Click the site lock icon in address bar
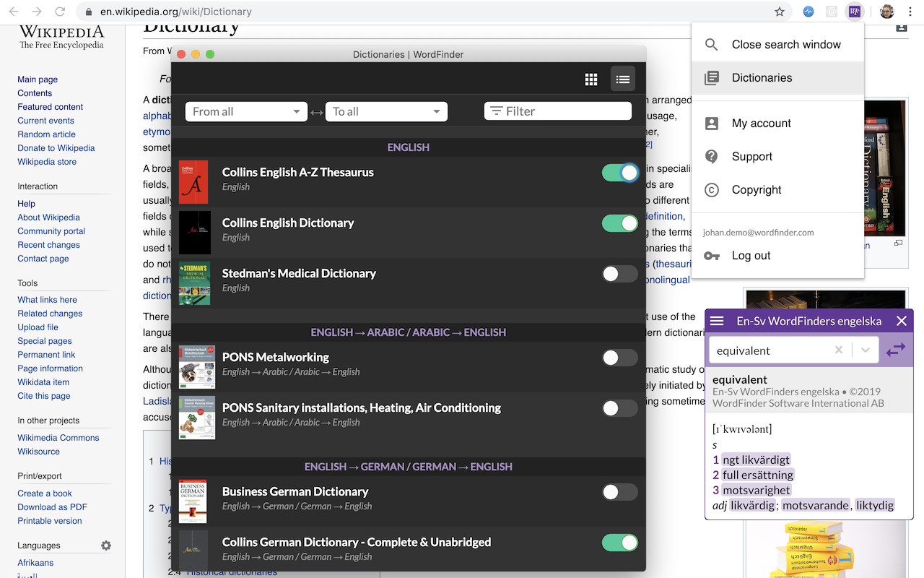This screenshot has width=924, height=578. (x=88, y=12)
